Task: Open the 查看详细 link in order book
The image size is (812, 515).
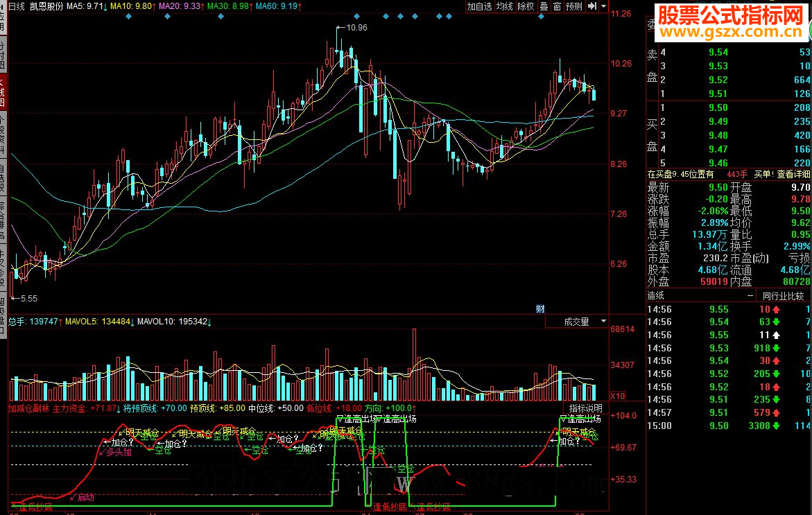Action: pos(793,174)
